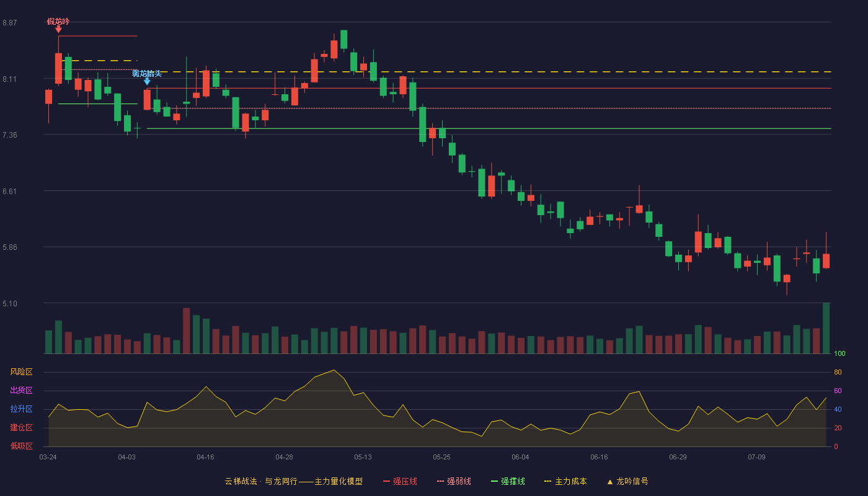Click the dotted 强弱线 legend line marker
The width and height of the screenshot is (868, 496).
click(440, 481)
